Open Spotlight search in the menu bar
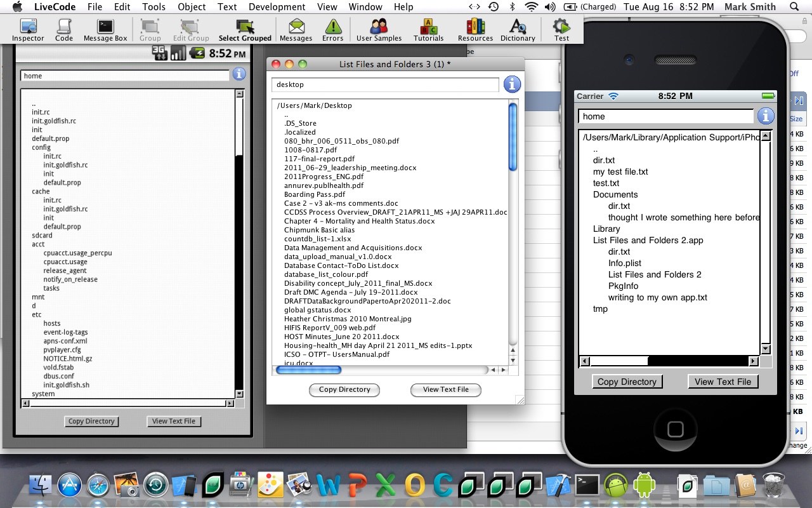The height and width of the screenshot is (508, 812). (x=794, y=7)
